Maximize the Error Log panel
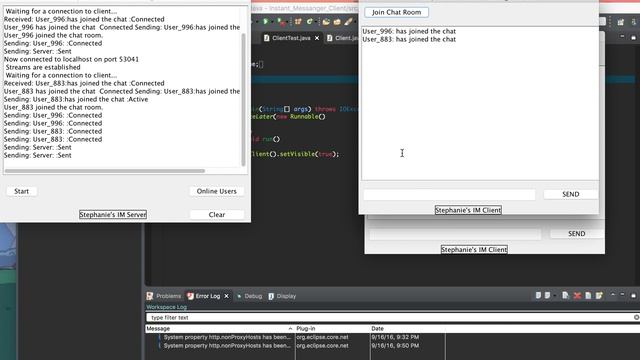 coord(633,296)
